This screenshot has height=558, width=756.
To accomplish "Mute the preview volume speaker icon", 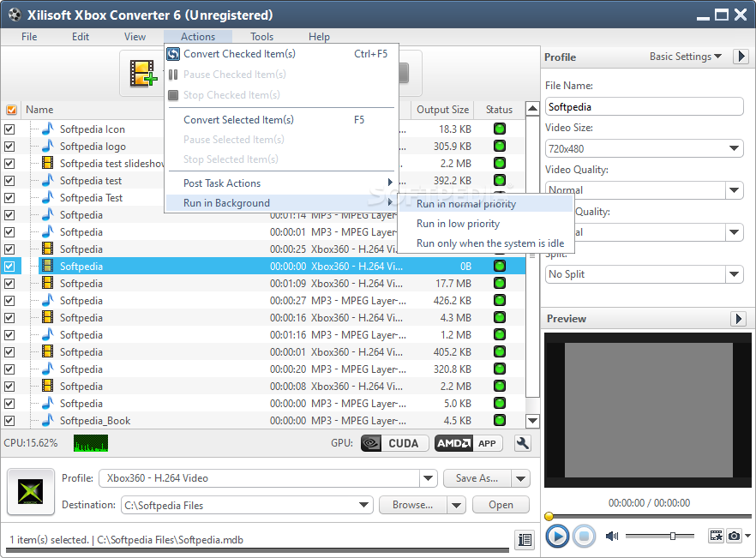I will pyautogui.click(x=612, y=536).
